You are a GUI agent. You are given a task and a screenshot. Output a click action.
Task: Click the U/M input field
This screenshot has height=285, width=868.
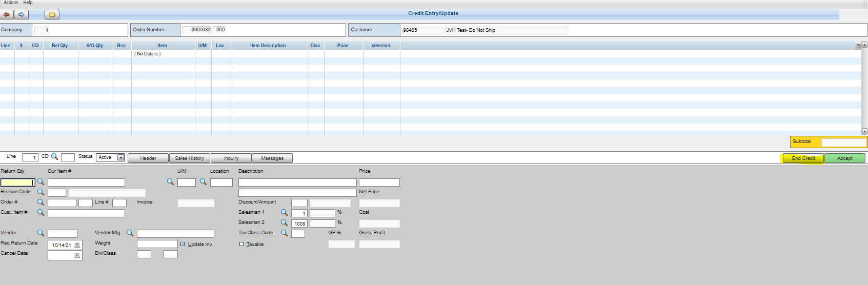click(187, 182)
